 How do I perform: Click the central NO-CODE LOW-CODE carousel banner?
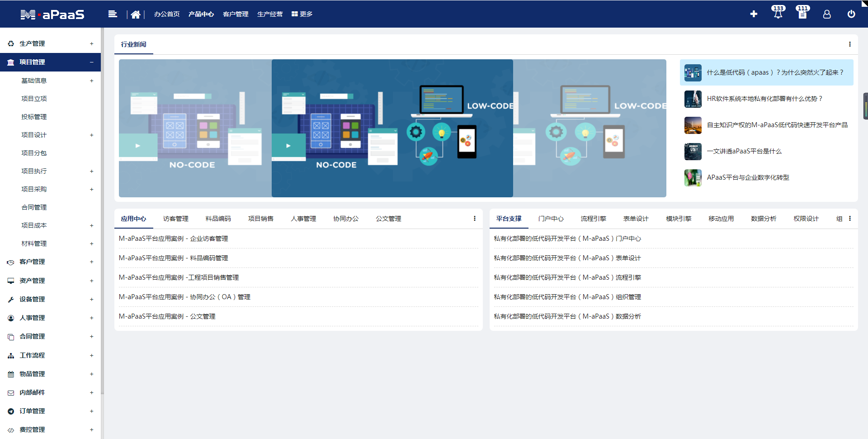tap(392, 128)
